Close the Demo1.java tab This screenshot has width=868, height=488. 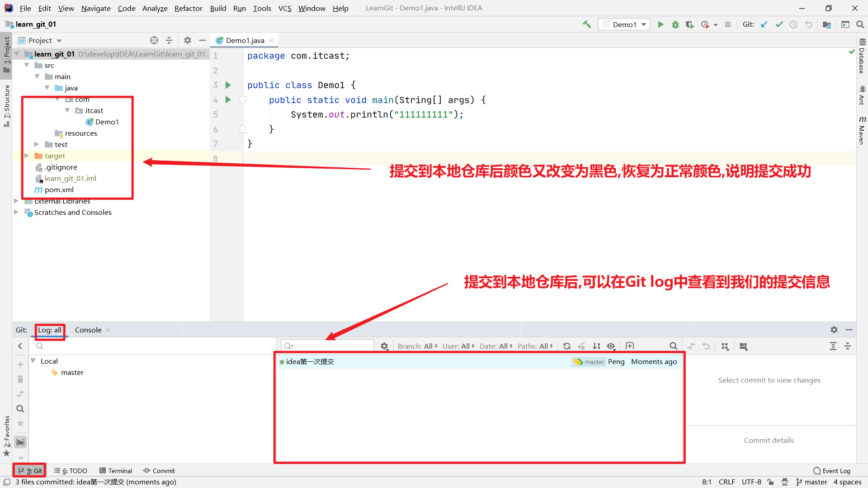click(271, 40)
